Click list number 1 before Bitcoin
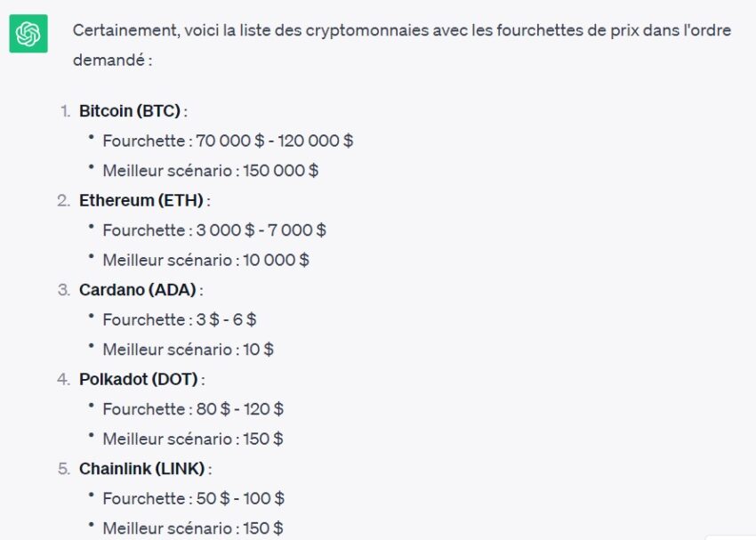Viewport: 756px width, 540px height. click(66, 111)
